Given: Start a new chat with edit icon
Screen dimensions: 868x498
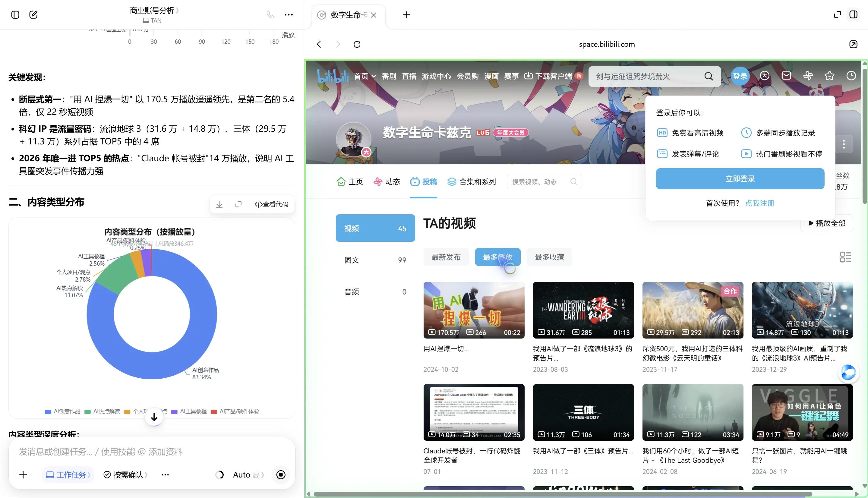Looking at the screenshot, I should coord(33,15).
